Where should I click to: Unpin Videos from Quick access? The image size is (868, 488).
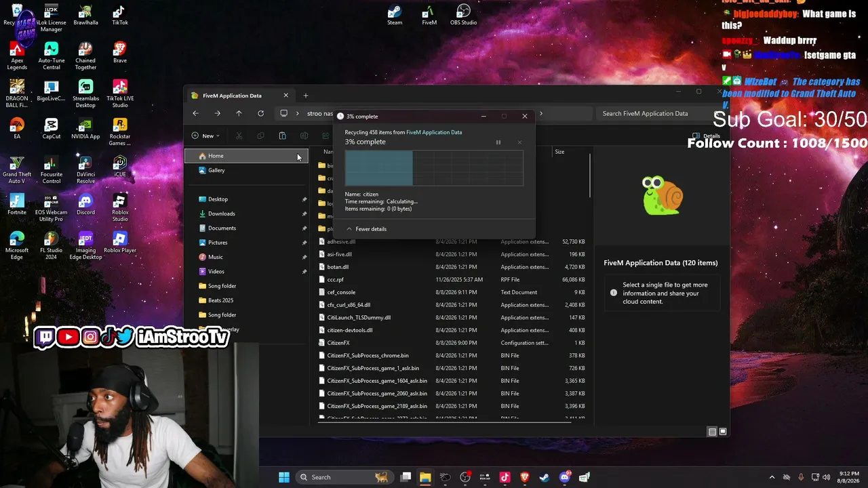(304, 272)
